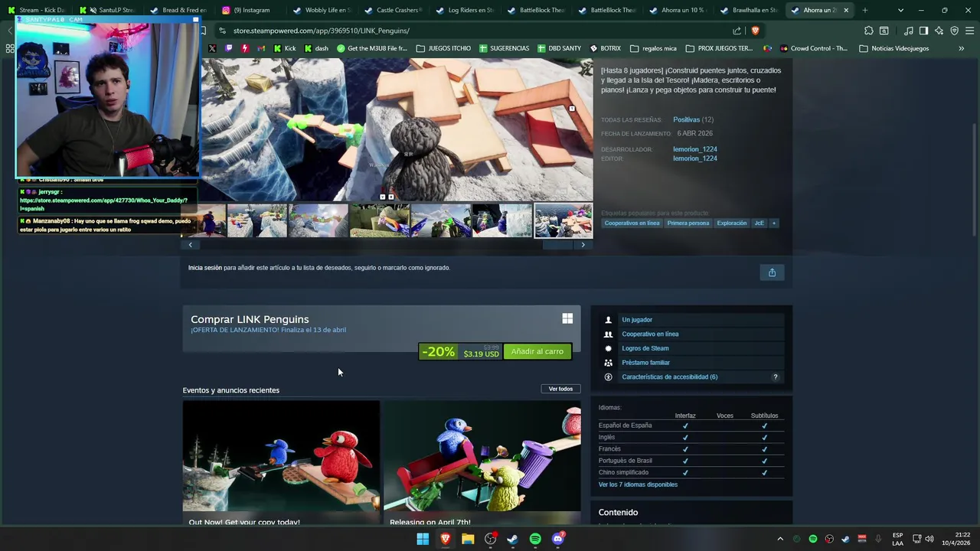Open the Un jugador category link
The height and width of the screenshot is (551, 980).
[637, 320]
